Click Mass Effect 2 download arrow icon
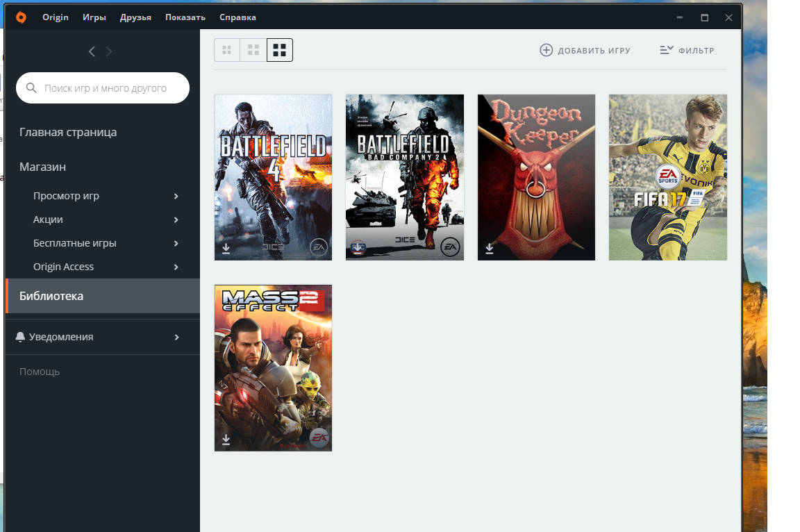This screenshot has width=800, height=532. tap(226, 440)
